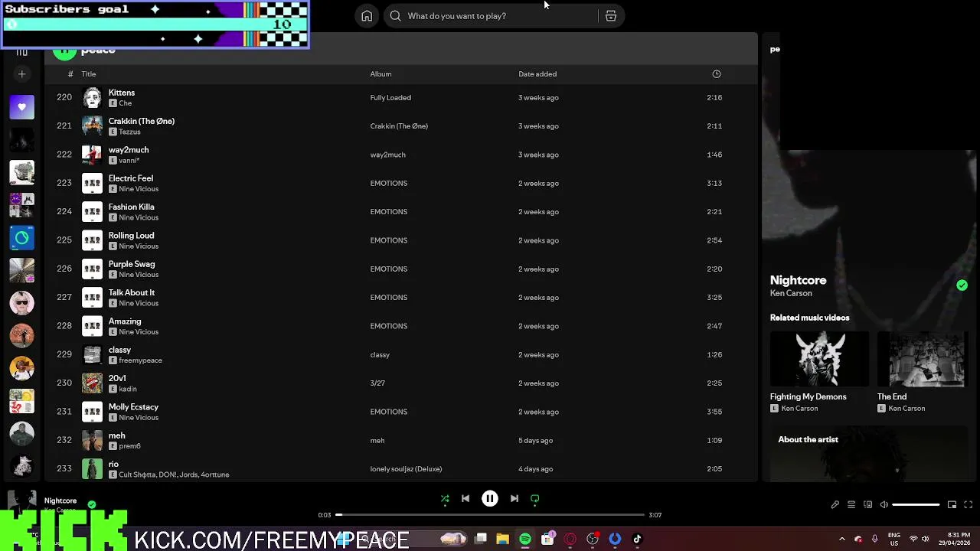Open Spotify taskbar icon

525,539
